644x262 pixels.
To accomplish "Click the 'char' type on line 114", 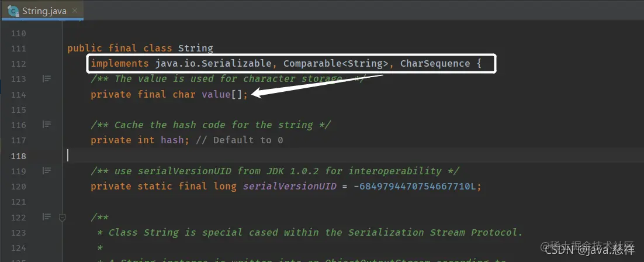I will pyautogui.click(x=184, y=95).
